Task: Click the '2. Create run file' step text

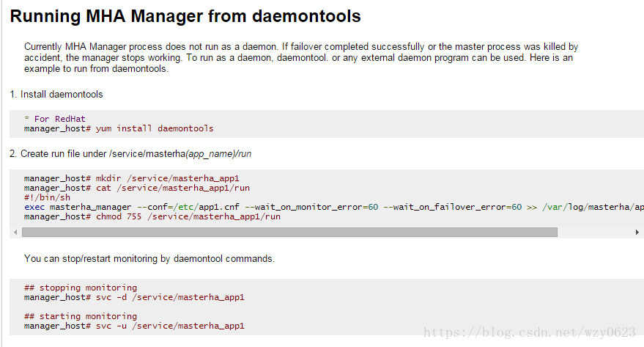Action: [130, 154]
